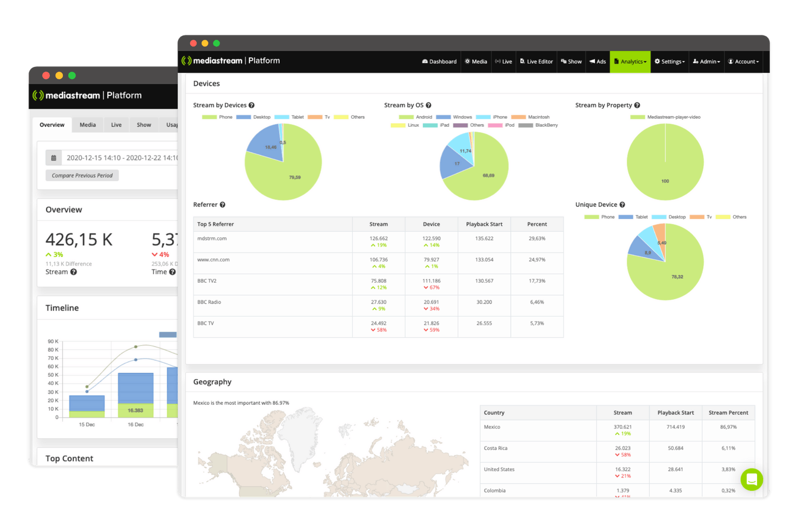798x532 pixels.
Task: Open the live chat bubble button
Action: [x=752, y=480]
